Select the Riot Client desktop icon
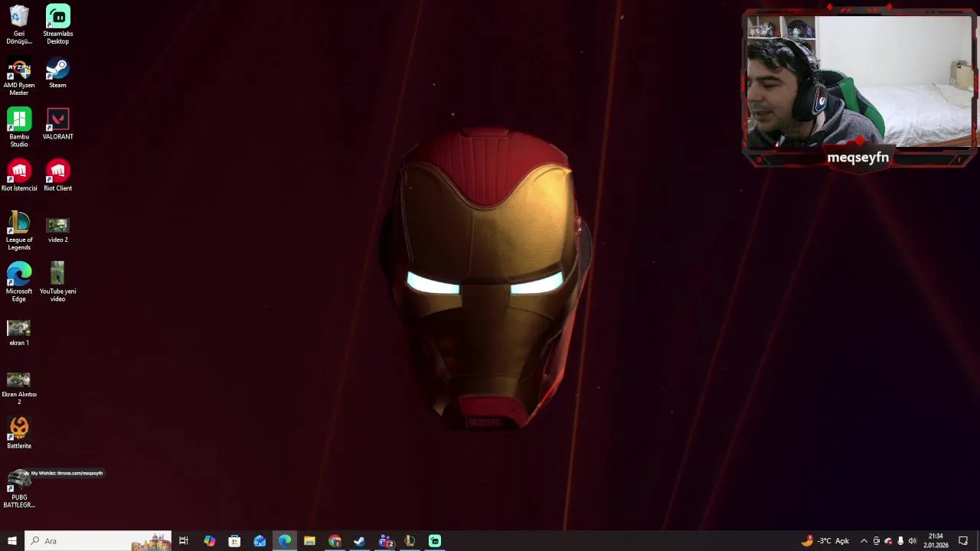980x551 pixels. tap(57, 175)
